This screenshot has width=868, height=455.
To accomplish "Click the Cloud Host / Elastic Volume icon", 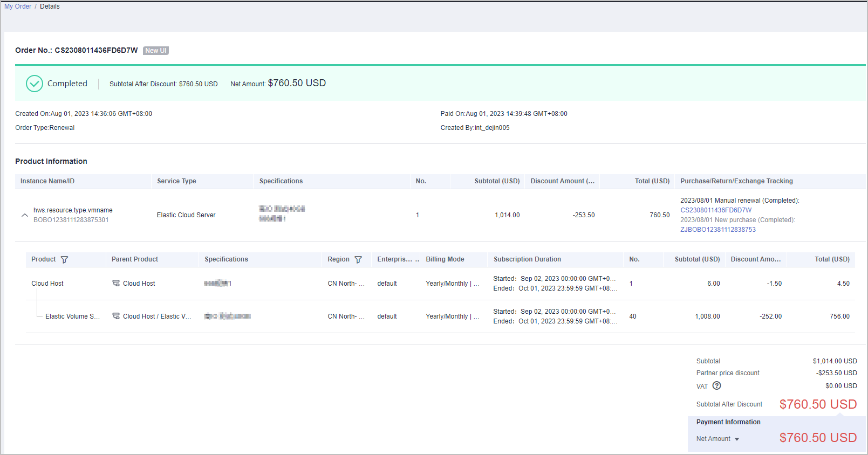I will point(116,316).
